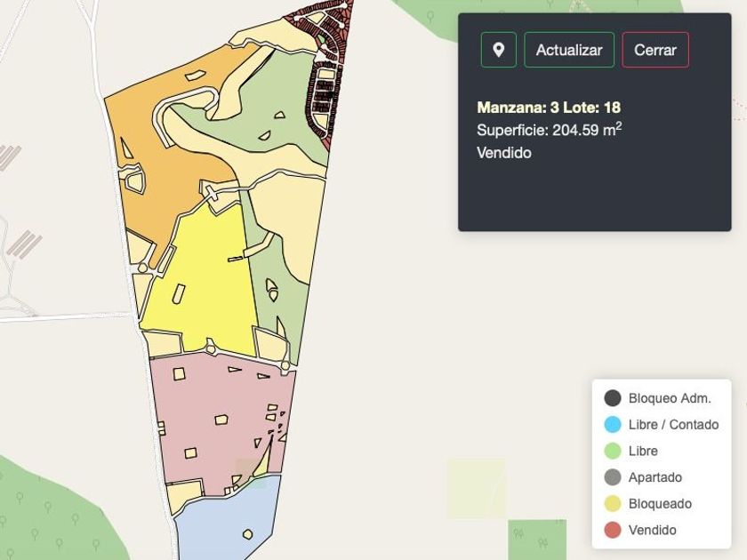Click the location pin marker button
The image size is (747, 560).
[498, 50]
